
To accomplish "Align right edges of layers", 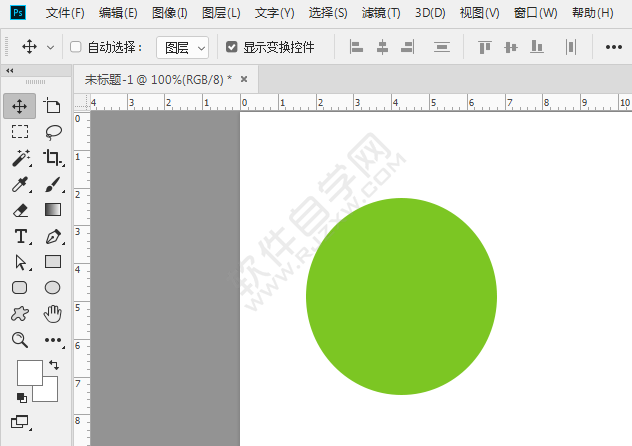I will [408, 47].
